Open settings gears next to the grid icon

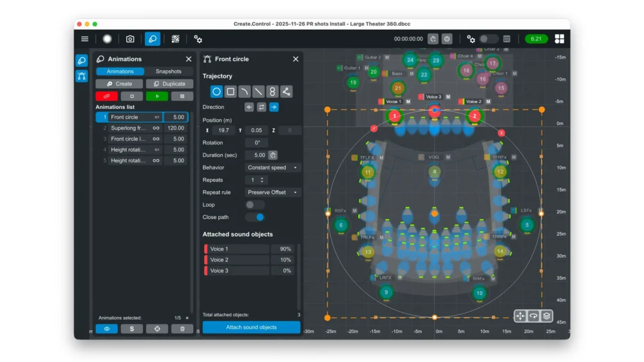(198, 39)
